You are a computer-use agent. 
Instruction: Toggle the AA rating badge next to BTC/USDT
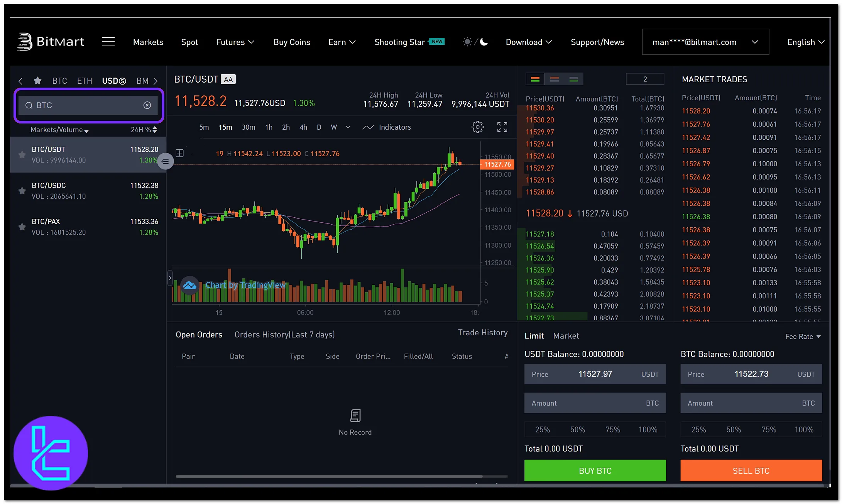pyautogui.click(x=228, y=79)
